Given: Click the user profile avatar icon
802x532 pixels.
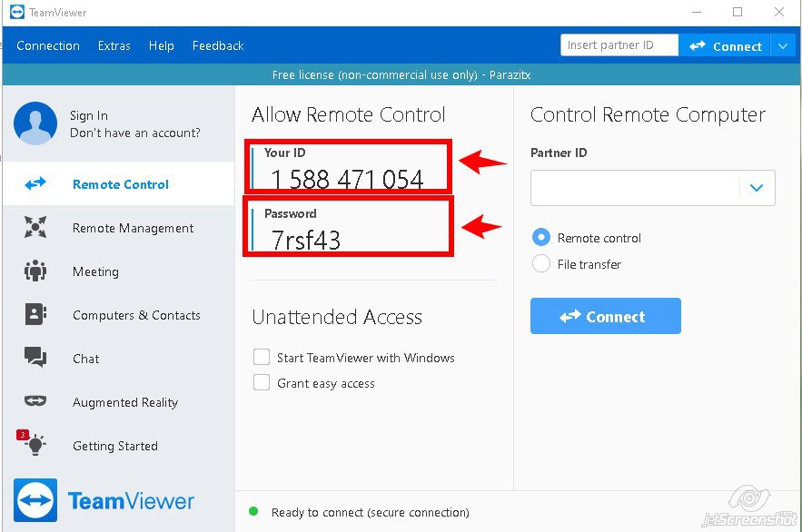Looking at the screenshot, I should coord(35,123).
